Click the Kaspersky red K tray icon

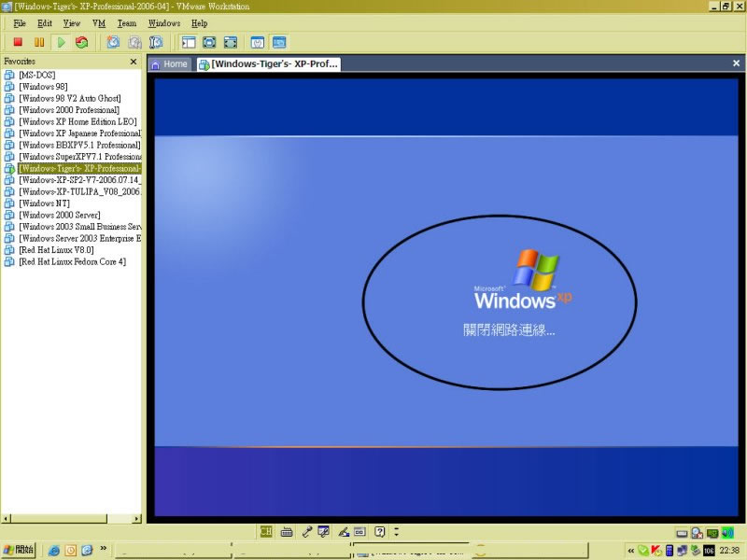656,551
